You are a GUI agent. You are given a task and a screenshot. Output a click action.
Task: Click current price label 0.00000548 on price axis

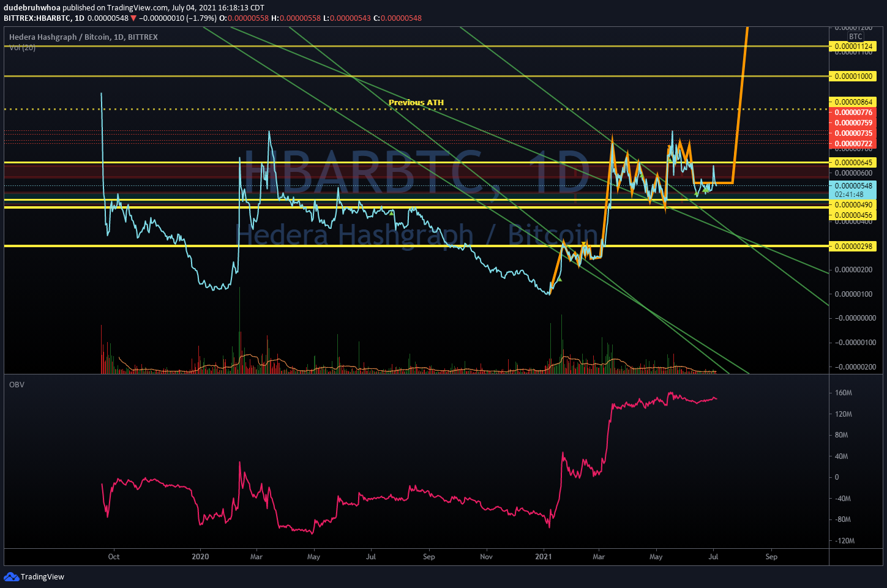pos(853,186)
